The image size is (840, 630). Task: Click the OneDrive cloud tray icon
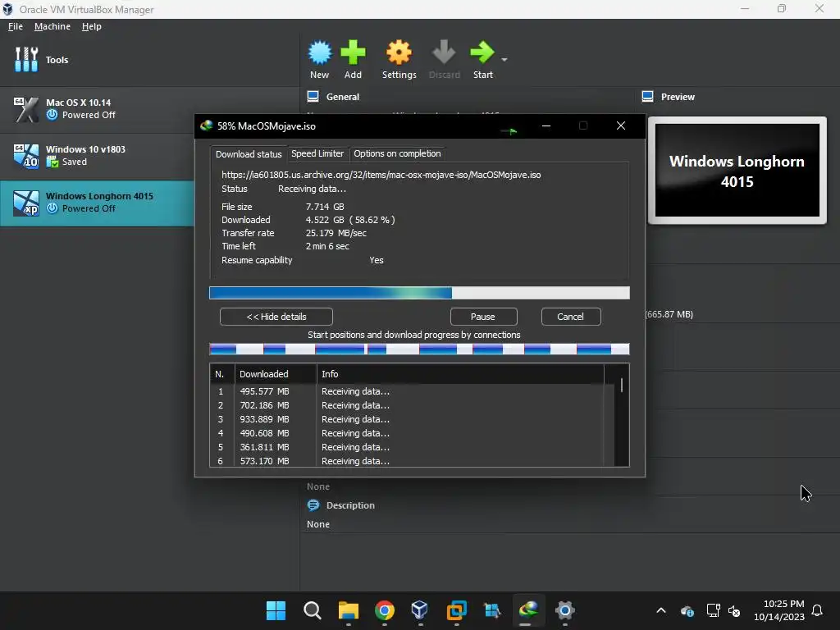coord(687,610)
